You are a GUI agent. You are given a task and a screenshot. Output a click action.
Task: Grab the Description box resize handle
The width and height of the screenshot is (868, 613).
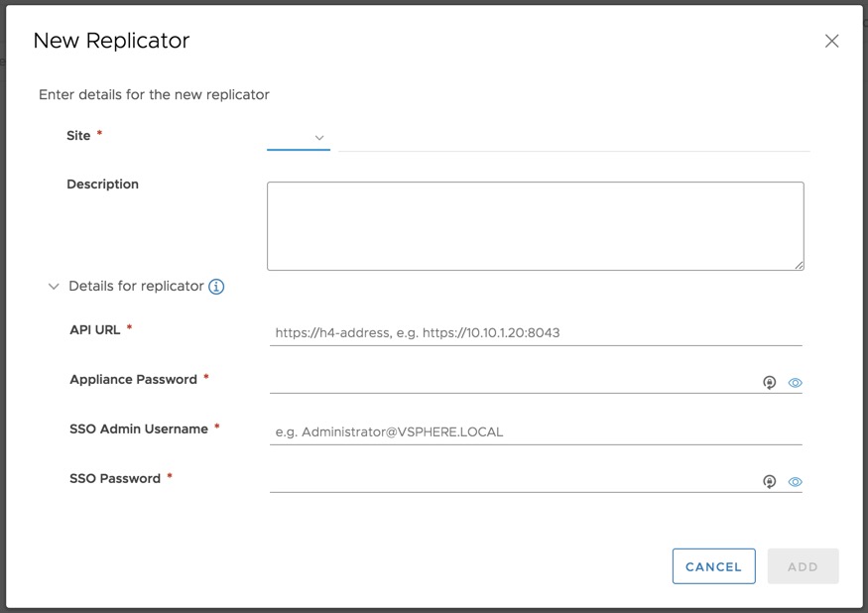[799, 265]
